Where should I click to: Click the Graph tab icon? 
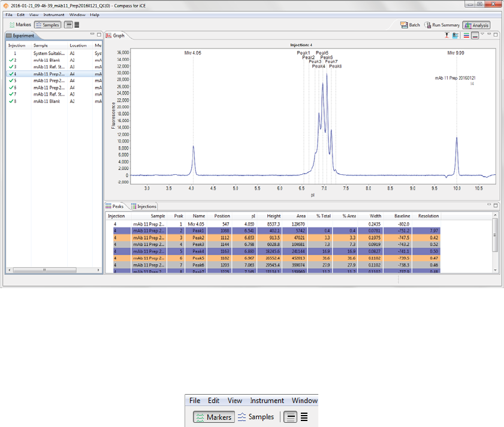[x=109, y=36]
